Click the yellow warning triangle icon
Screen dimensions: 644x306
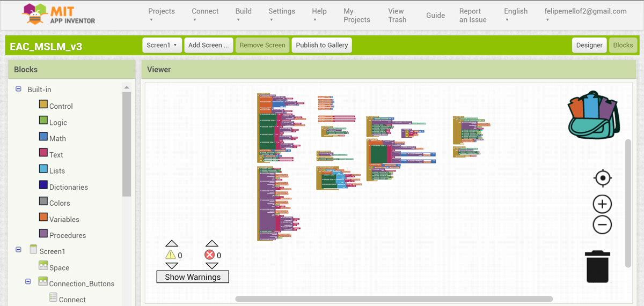pyautogui.click(x=171, y=255)
